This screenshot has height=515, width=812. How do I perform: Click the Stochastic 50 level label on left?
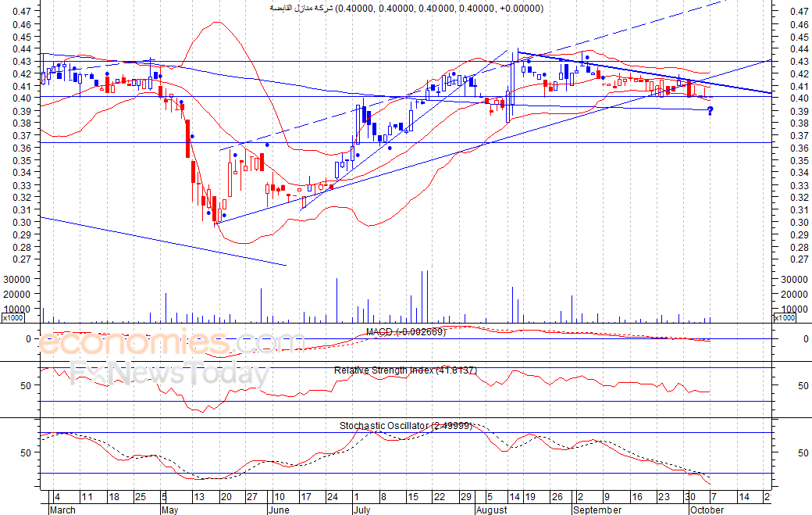click(x=26, y=452)
